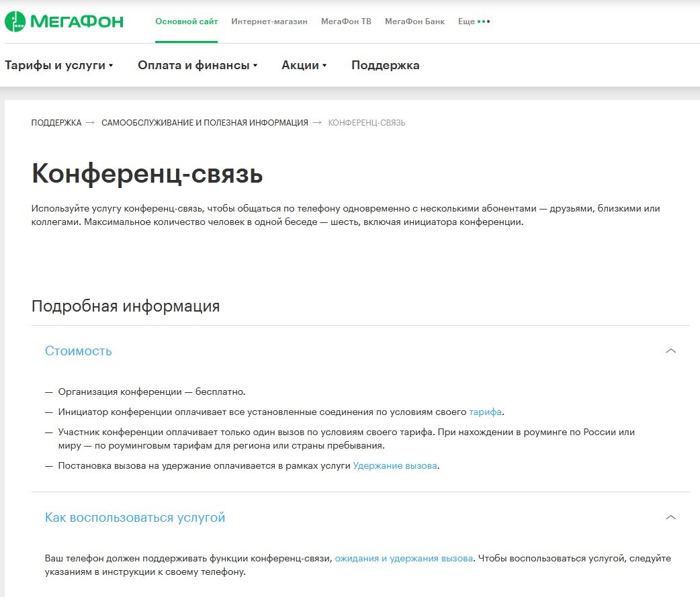Expand Оплата и финансы menu

coord(198,65)
